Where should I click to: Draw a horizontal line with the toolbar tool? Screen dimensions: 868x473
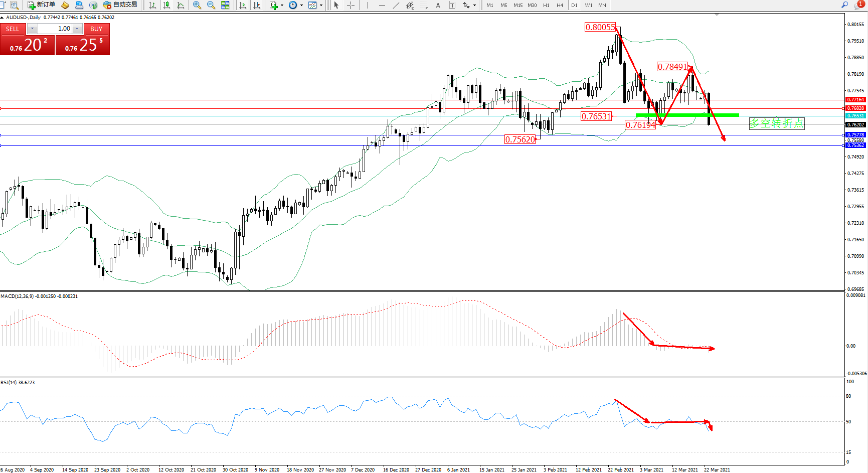pos(382,5)
